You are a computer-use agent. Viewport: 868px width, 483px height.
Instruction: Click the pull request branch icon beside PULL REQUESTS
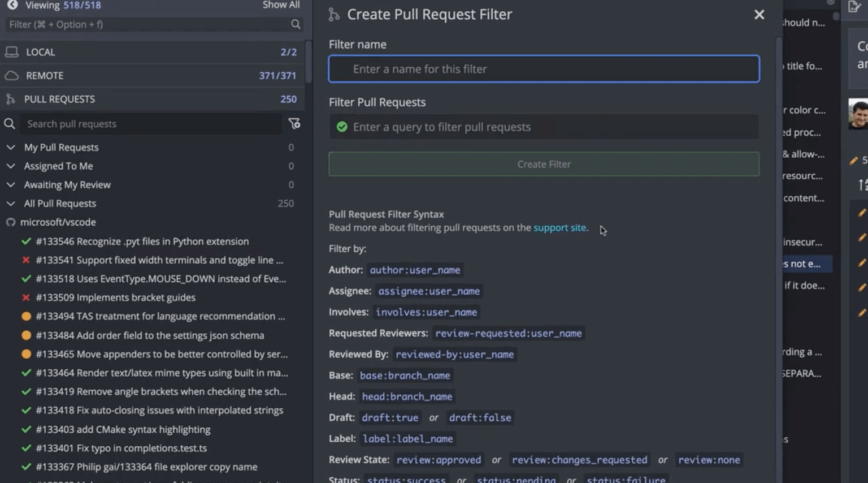pyautogui.click(x=9, y=99)
